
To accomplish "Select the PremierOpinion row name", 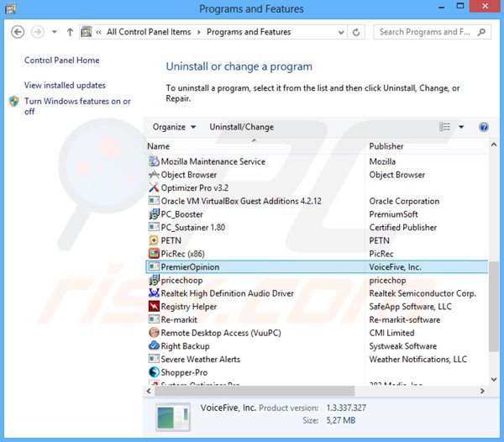I will 190,267.
